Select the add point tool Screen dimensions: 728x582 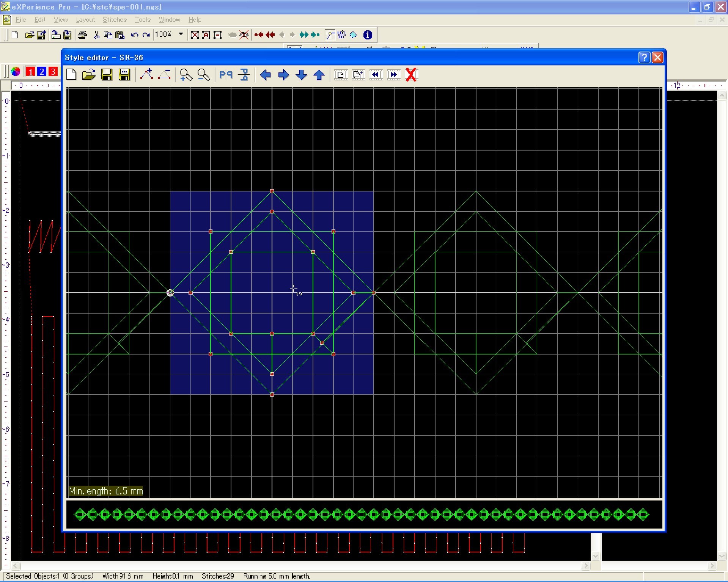click(146, 75)
